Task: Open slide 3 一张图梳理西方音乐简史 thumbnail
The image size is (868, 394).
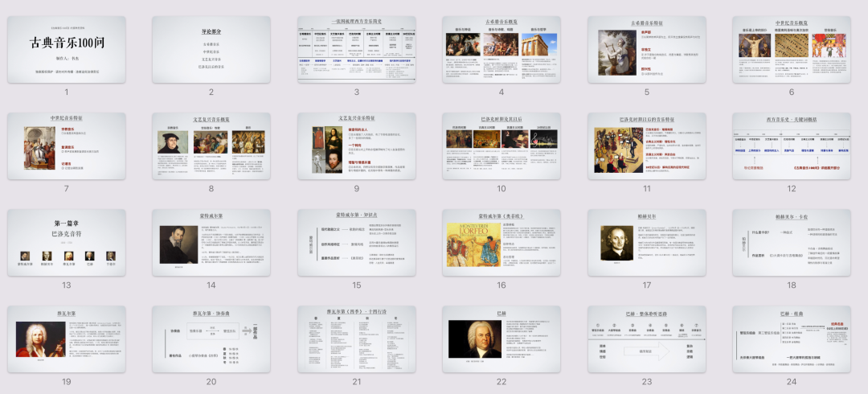Action: click(357, 49)
